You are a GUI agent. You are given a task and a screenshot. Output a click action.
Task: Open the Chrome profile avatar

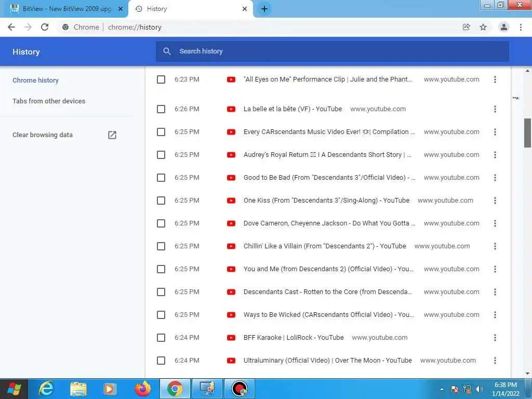(504, 27)
